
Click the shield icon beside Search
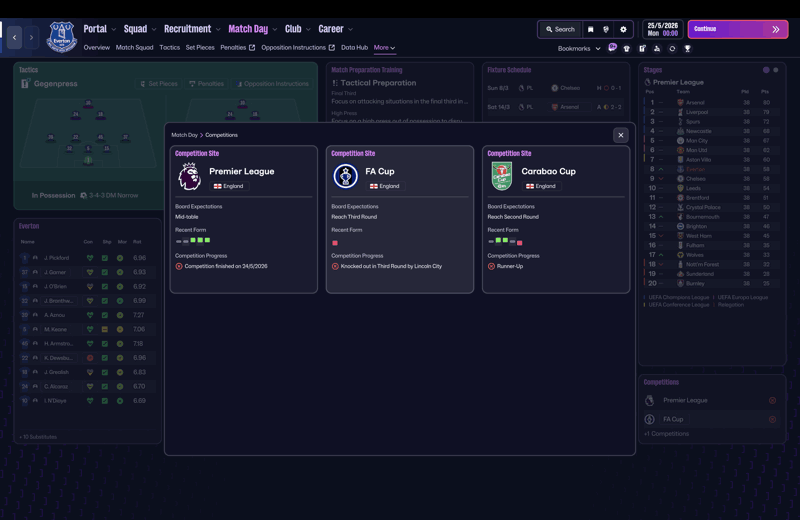(x=606, y=30)
